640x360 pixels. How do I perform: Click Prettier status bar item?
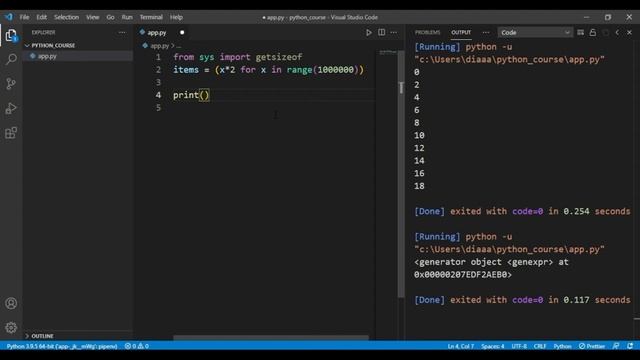click(x=592, y=346)
